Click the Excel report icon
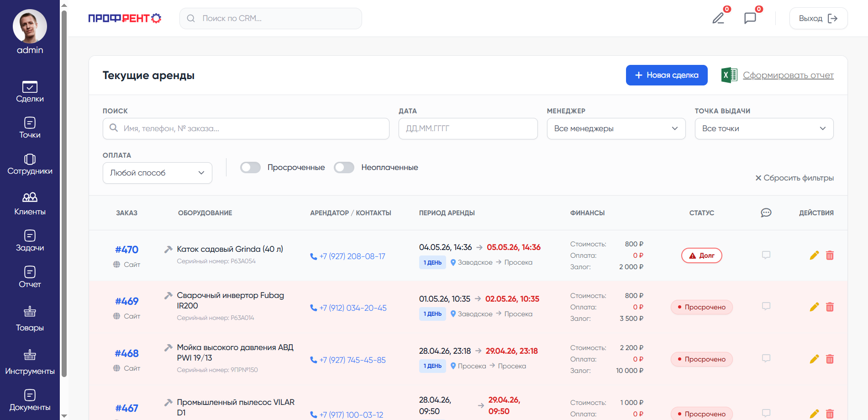868x420 pixels. coord(729,75)
